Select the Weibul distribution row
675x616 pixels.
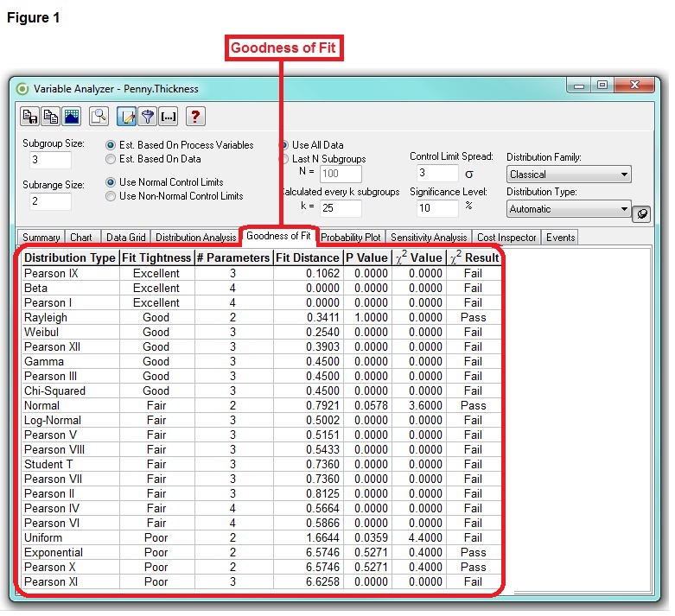click(x=262, y=333)
